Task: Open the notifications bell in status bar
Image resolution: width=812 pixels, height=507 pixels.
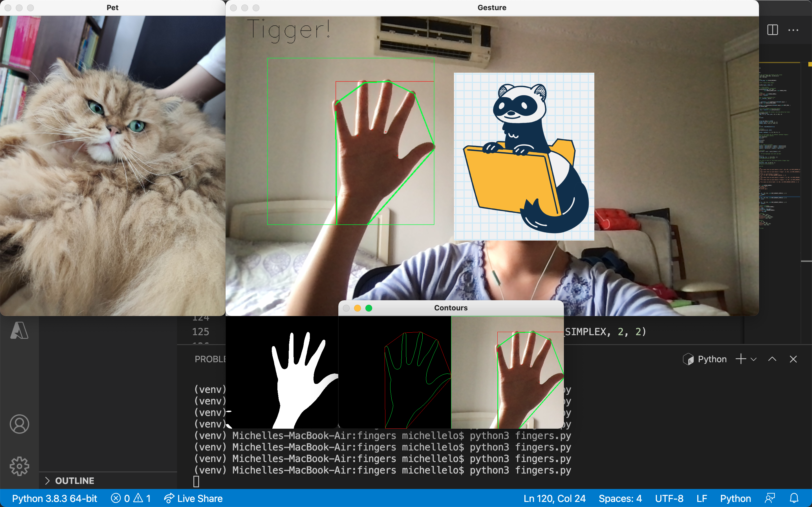Action: pyautogui.click(x=794, y=498)
